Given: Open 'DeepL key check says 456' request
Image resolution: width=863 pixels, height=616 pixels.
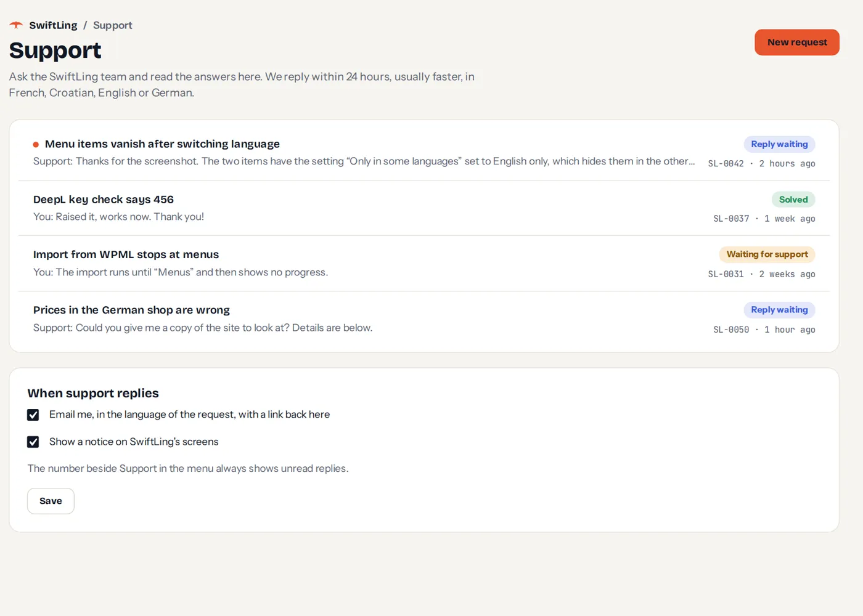Looking at the screenshot, I should click(x=424, y=208).
